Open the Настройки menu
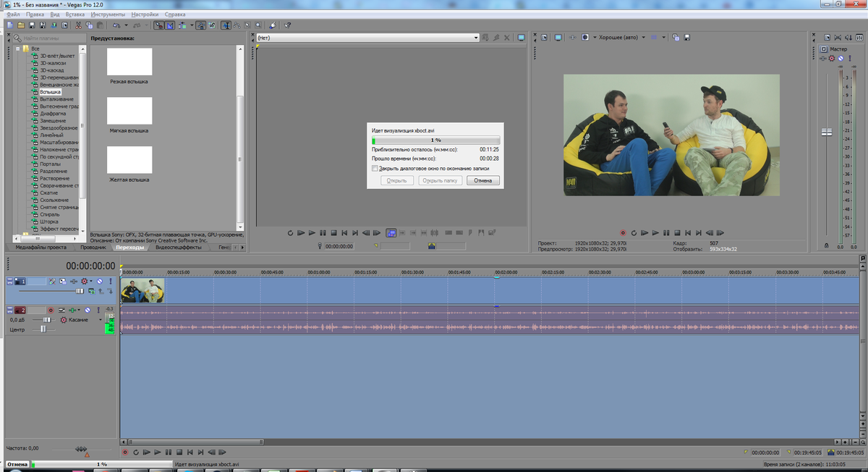Viewport: 868px width, 472px height. [x=145, y=14]
